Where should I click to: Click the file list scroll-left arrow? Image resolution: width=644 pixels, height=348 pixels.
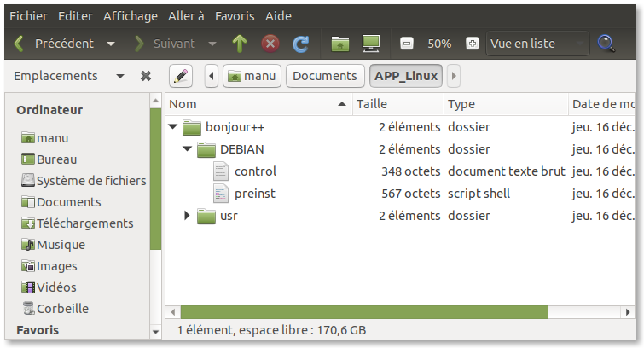[x=173, y=312]
